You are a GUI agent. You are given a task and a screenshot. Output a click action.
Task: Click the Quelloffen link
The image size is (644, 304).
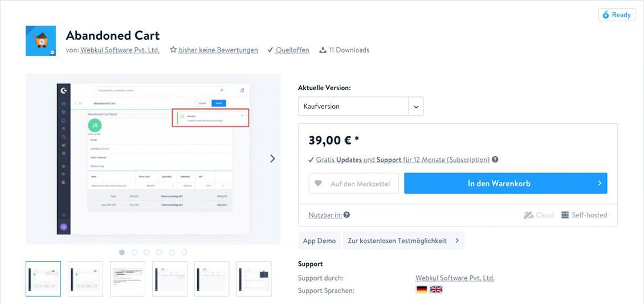click(x=292, y=50)
